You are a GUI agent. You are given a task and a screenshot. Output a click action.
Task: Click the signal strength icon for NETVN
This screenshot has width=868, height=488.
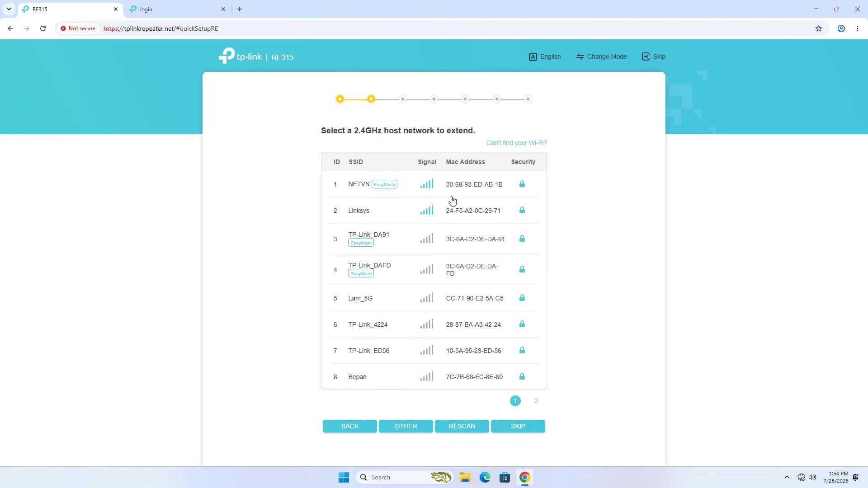(x=427, y=184)
